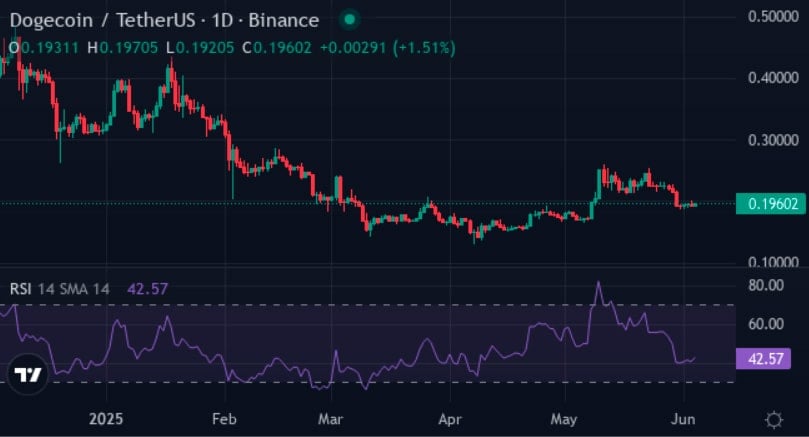The width and height of the screenshot is (809, 437).
Task: Click the 60.00 RSI axis label
Action: [766, 324]
